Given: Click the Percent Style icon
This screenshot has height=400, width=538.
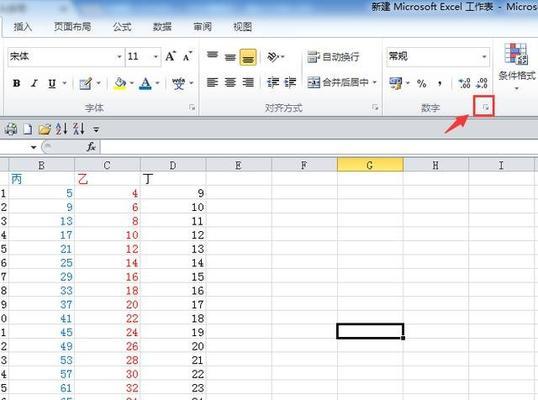Looking at the screenshot, I should point(421,83).
